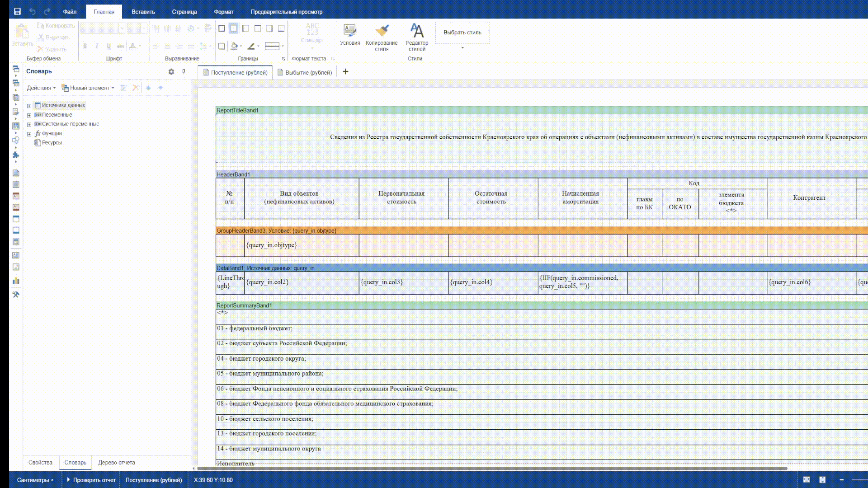The height and width of the screenshot is (488, 868).
Task: Expand the Функции tree node
Action: pos(29,134)
